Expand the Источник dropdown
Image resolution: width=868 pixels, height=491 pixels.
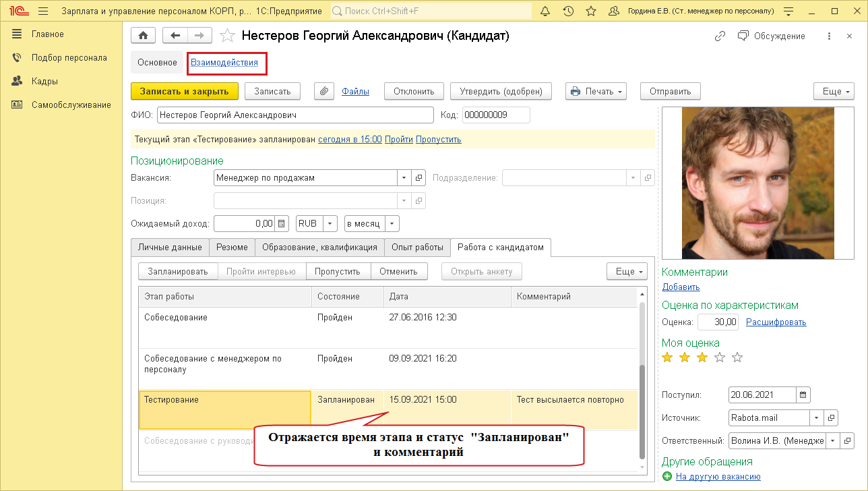817,417
